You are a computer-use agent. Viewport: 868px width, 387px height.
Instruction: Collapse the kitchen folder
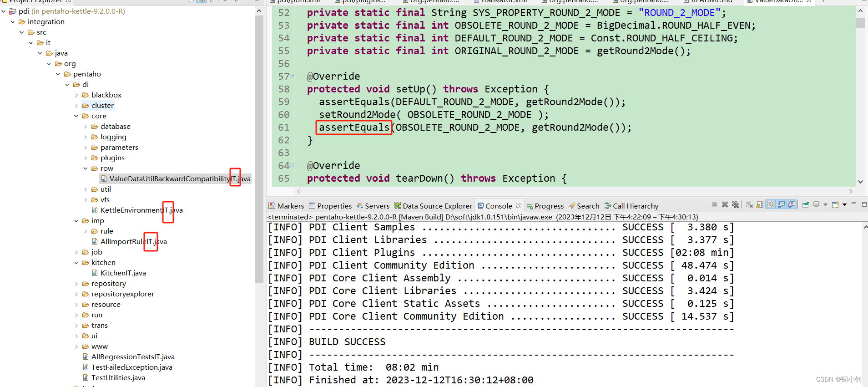coord(76,263)
